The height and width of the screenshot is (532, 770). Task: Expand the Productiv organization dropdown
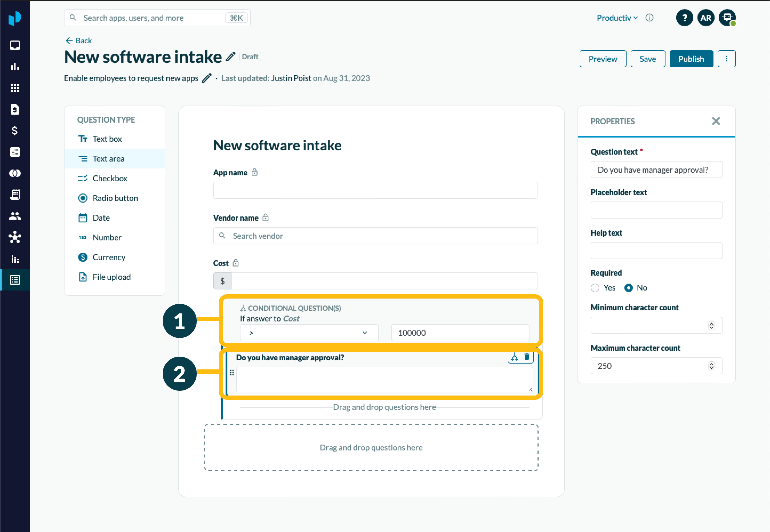pyautogui.click(x=617, y=18)
